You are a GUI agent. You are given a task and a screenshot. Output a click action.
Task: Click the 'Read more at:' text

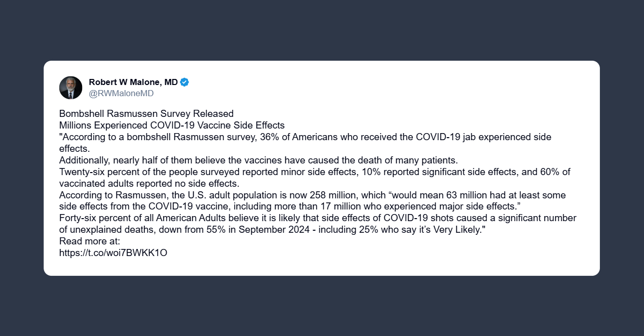point(90,241)
